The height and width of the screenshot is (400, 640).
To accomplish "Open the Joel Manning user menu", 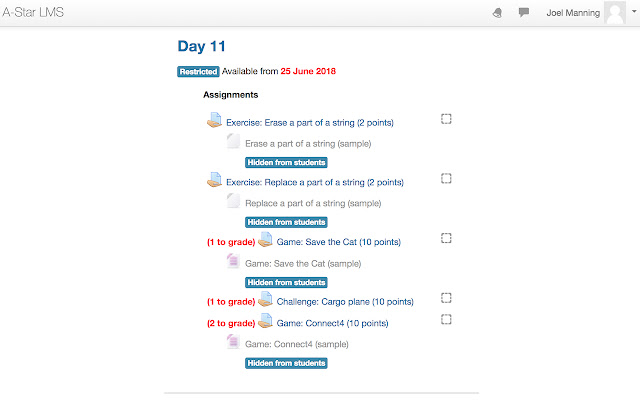I will [x=573, y=13].
